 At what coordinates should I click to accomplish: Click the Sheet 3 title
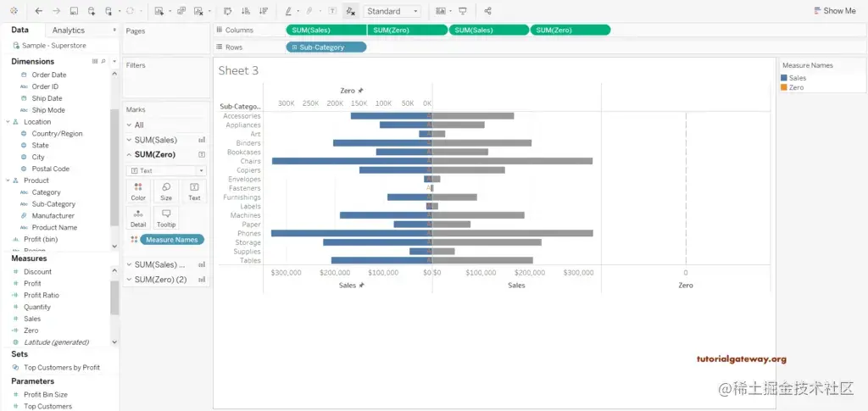(238, 70)
